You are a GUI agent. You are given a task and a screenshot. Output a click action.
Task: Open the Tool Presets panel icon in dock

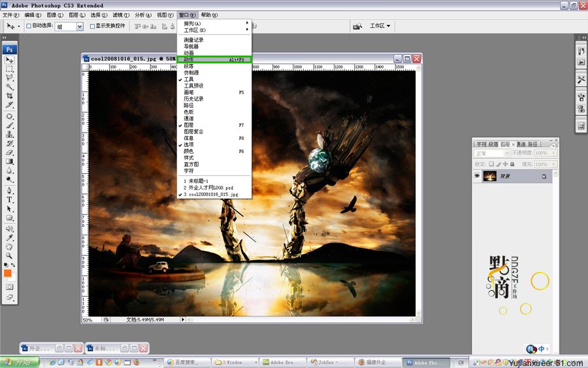point(581,80)
